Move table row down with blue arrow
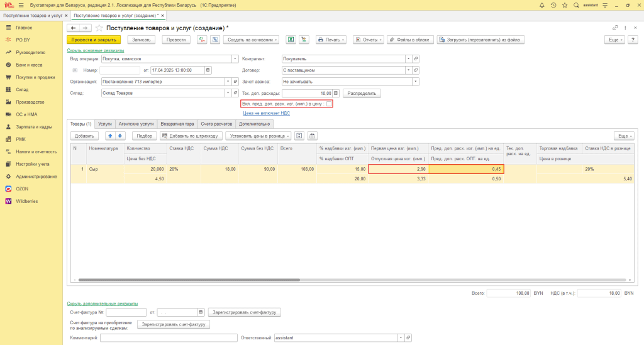Image resolution: width=644 pixels, height=345 pixels. tap(120, 136)
